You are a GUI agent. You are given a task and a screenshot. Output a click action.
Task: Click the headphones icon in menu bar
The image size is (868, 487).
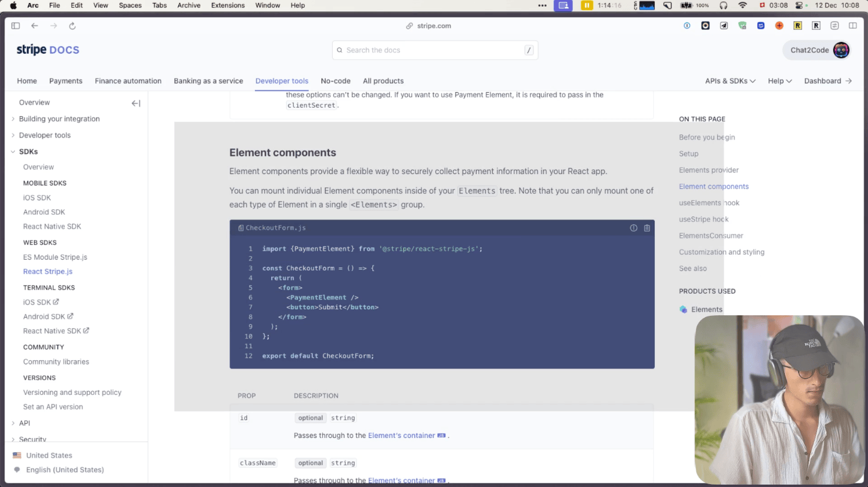723,5
